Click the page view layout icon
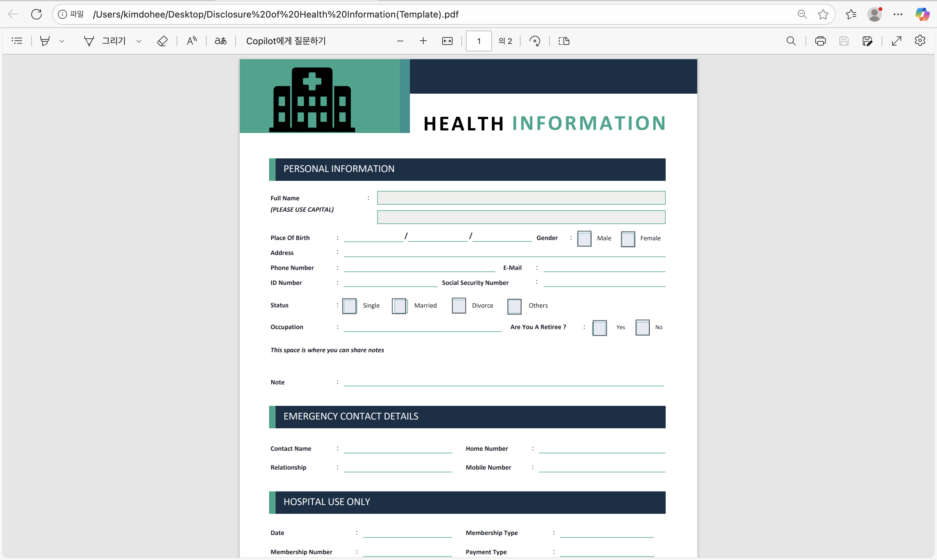This screenshot has width=937, height=560. (564, 41)
